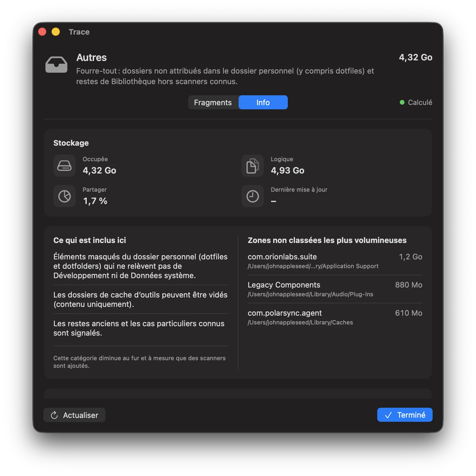This screenshot has height=476, width=476.
Task: Click the 610 Mo size value
Action: click(x=409, y=313)
